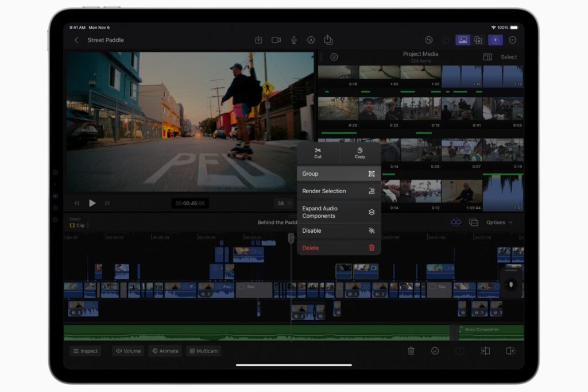The height and width of the screenshot is (392, 588).
Task: Select the first Gap clip in the timeline
Action: [x=254, y=290]
